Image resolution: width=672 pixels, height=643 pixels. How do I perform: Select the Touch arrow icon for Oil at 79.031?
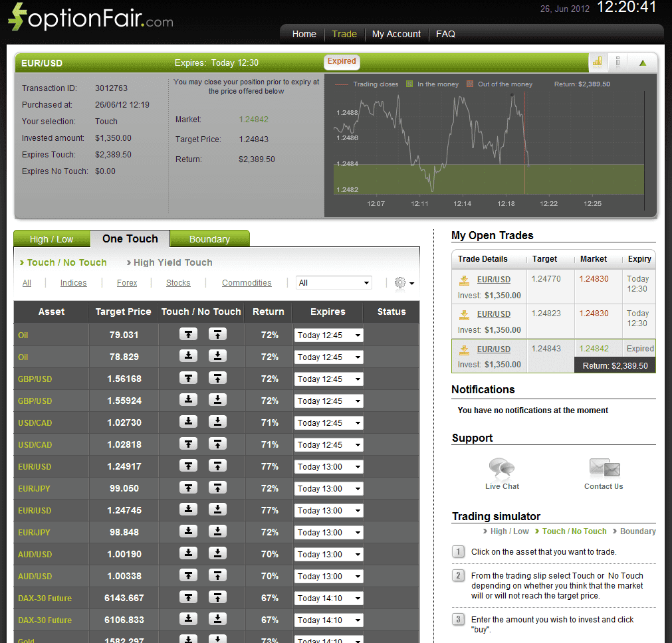click(188, 334)
